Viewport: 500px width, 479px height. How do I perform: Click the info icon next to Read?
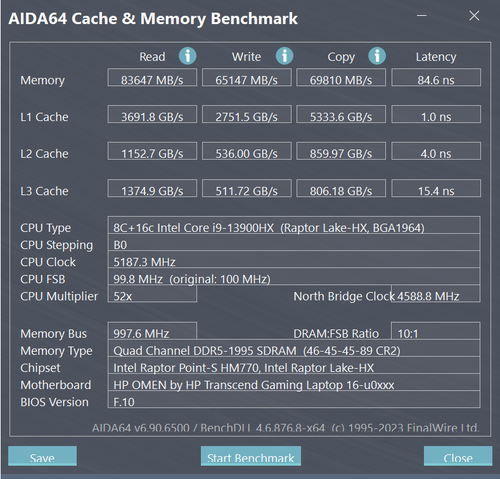click(188, 56)
